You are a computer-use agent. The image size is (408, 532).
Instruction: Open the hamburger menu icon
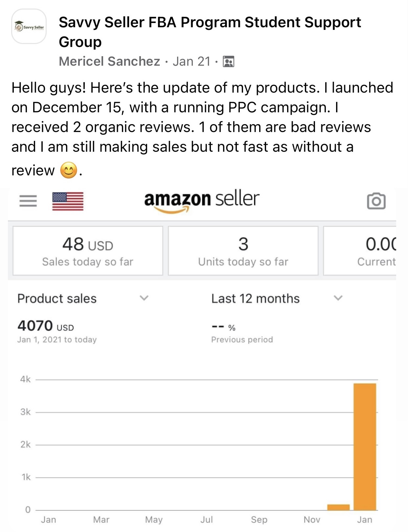[28, 201]
